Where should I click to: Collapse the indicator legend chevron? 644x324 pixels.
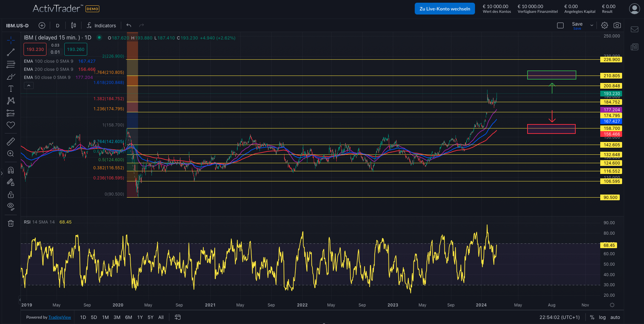(x=29, y=86)
